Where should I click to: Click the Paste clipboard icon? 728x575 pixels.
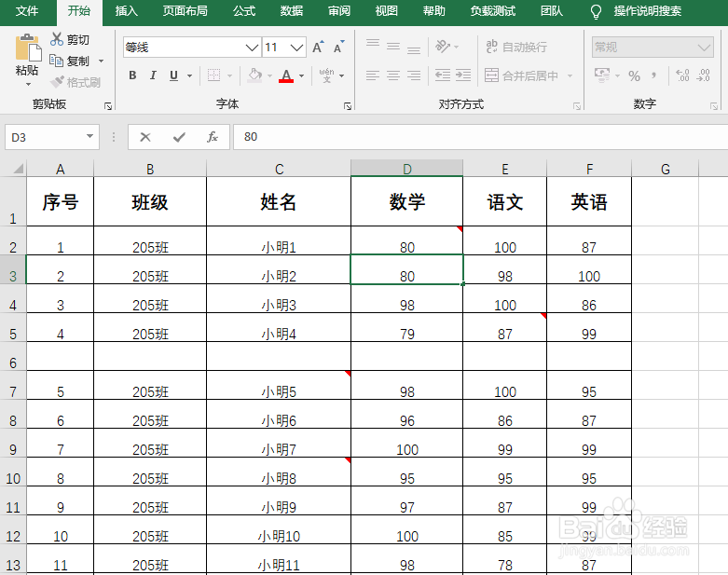click(27, 48)
